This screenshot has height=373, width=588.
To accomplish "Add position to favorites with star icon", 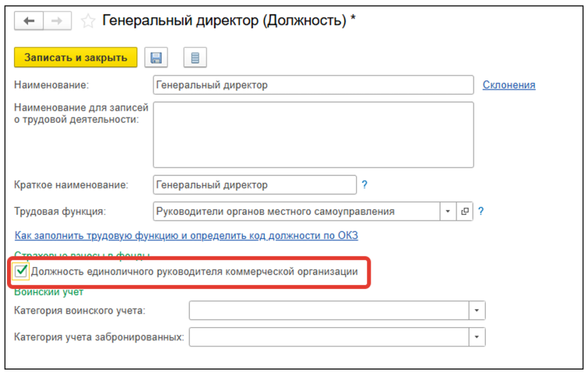I will coord(88,22).
